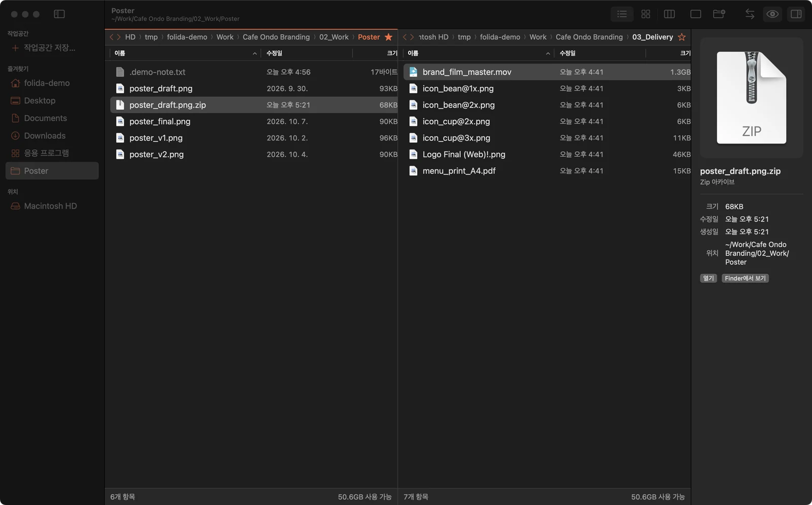Click Poster in left pane breadcrumb
This screenshot has height=505, width=812.
click(x=369, y=37)
